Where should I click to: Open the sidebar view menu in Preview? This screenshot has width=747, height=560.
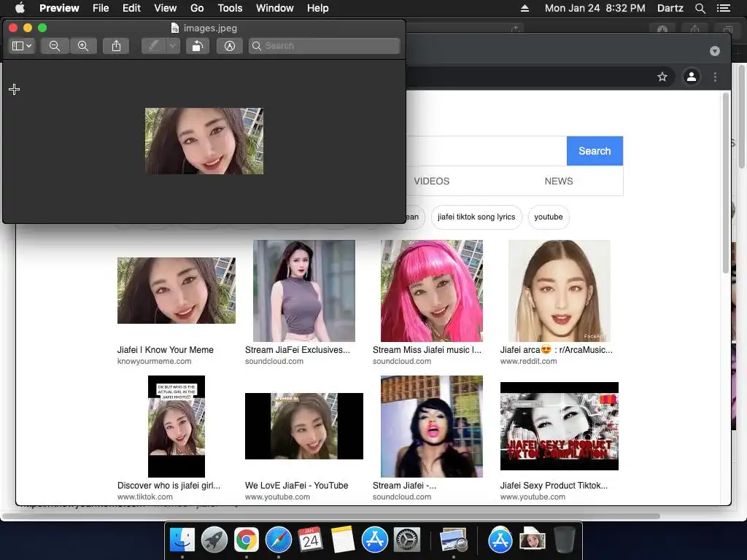click(22, 46)
